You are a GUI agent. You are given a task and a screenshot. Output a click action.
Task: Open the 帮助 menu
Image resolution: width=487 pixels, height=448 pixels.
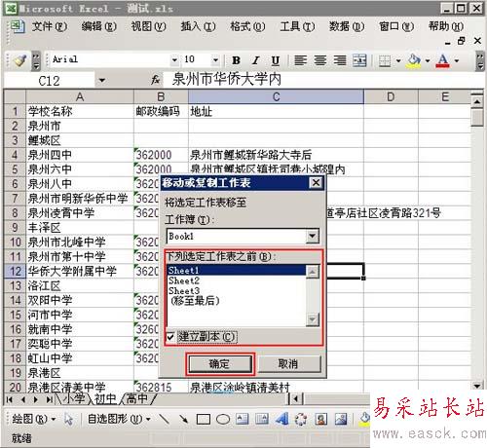point(446,26)
